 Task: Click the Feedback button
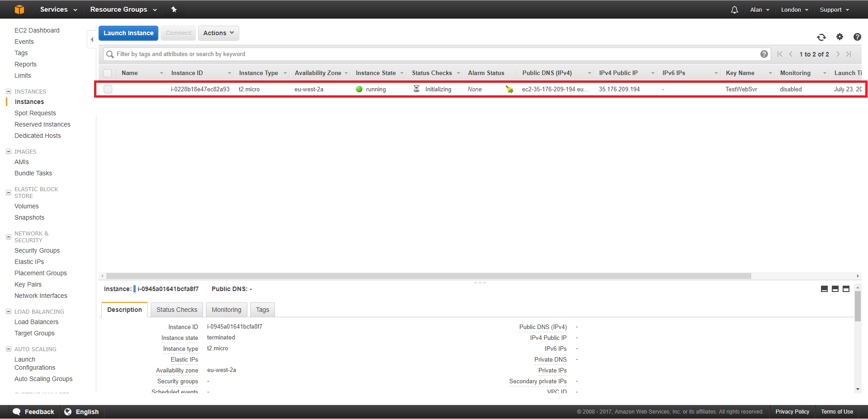tap(33, 412)
